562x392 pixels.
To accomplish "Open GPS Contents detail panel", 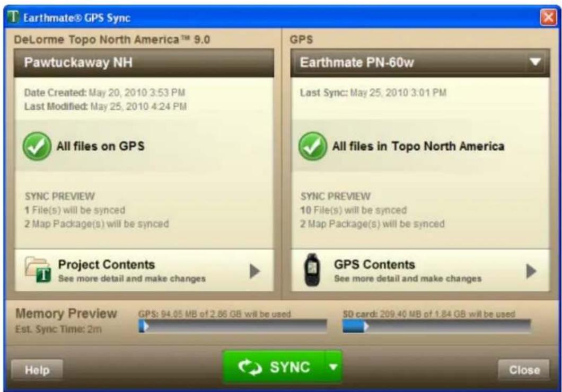I will [x=420, y=270].
